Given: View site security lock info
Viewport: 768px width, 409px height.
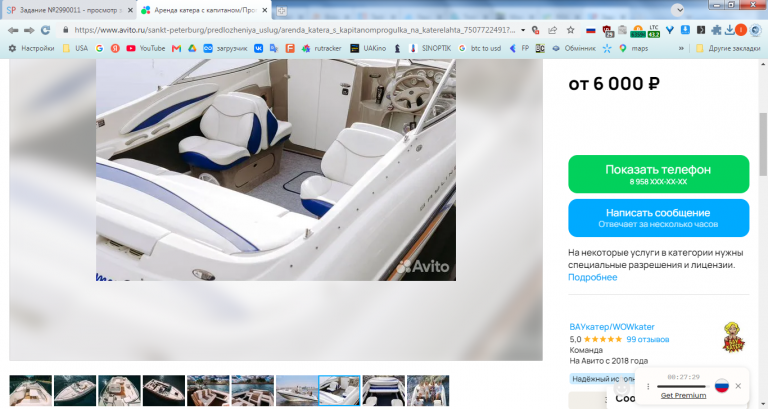Looking at the screenshot, I should point(66,30).
